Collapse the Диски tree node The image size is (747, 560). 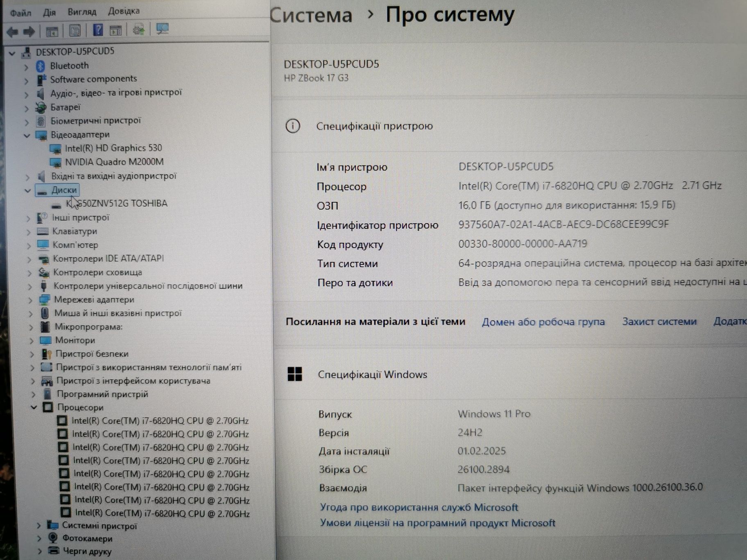(27, 190)
